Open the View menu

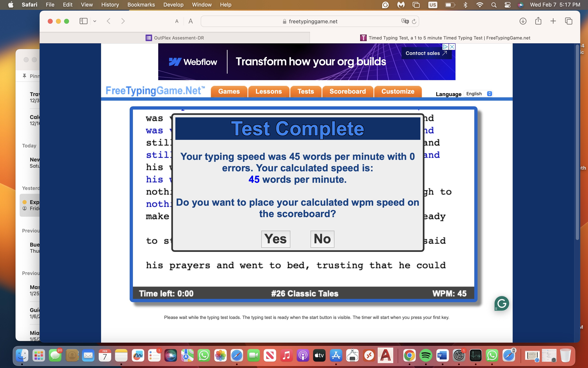[87, 5]
